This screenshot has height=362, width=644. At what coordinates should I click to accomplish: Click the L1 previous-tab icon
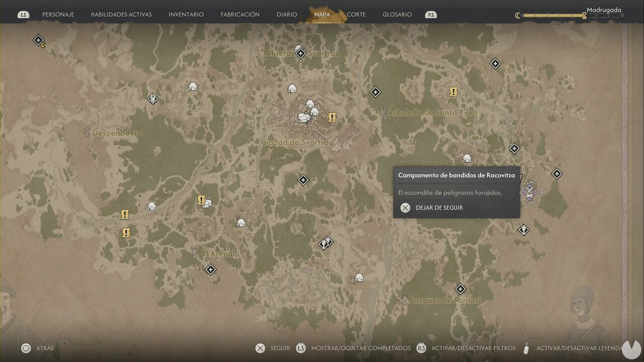pyautogui.click(x=23, y=15)
